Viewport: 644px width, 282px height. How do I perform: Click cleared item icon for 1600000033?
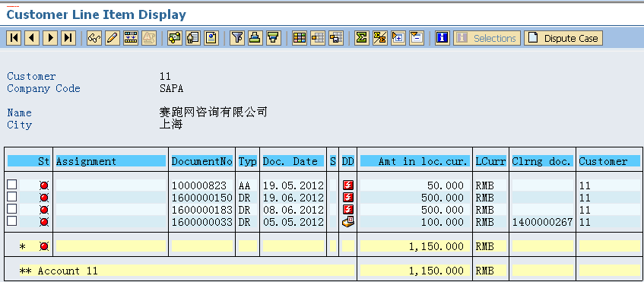coord(348,222)
